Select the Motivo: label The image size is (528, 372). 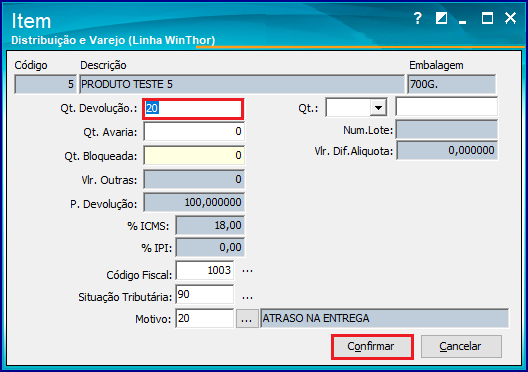pos(153,319)
